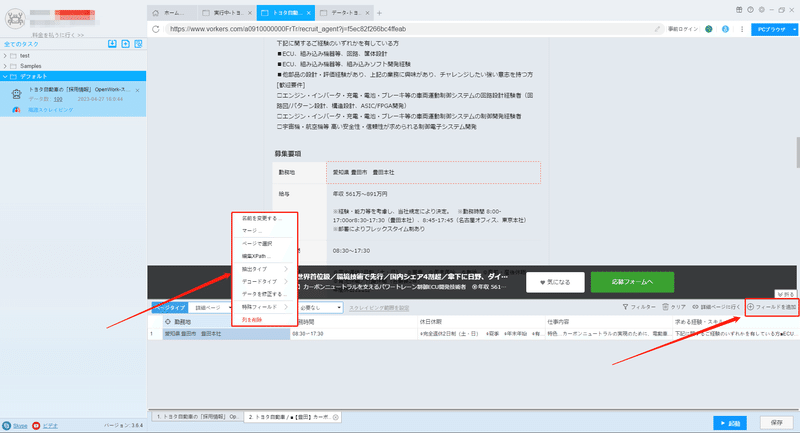Select データを修正する in context menu
The width and height of the screenshot is (800, 433).
pyautogui.click(x=264, y=294)
